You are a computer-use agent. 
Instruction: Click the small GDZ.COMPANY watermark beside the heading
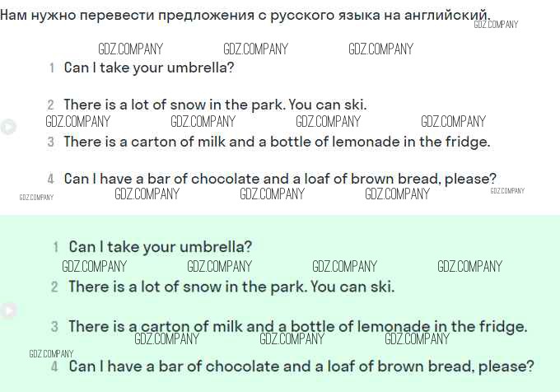[496, 25]
